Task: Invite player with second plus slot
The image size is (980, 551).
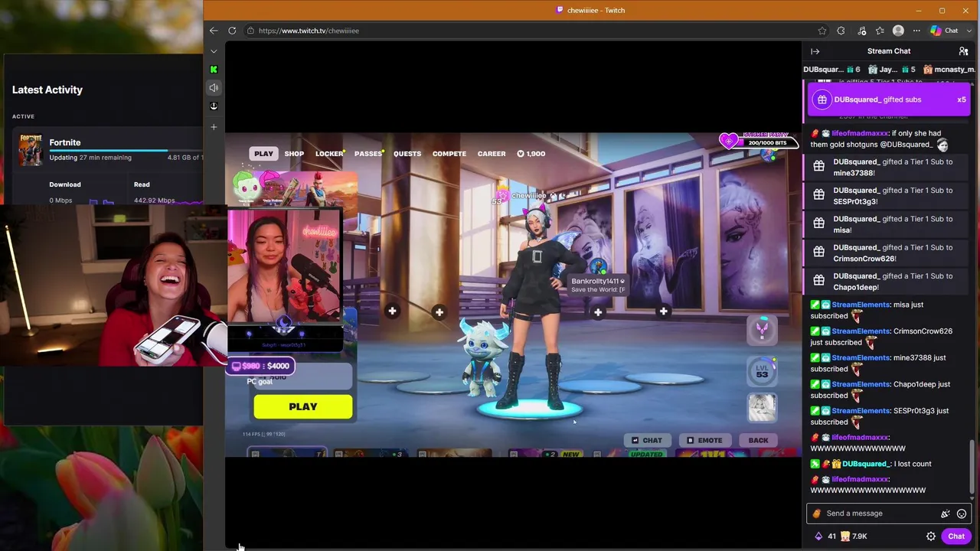Action: [x=439, y=311]
